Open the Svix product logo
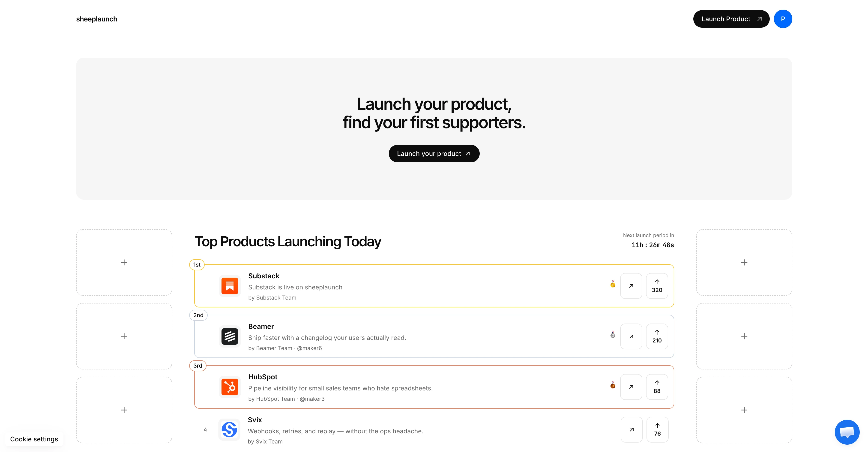 (229, 430)
